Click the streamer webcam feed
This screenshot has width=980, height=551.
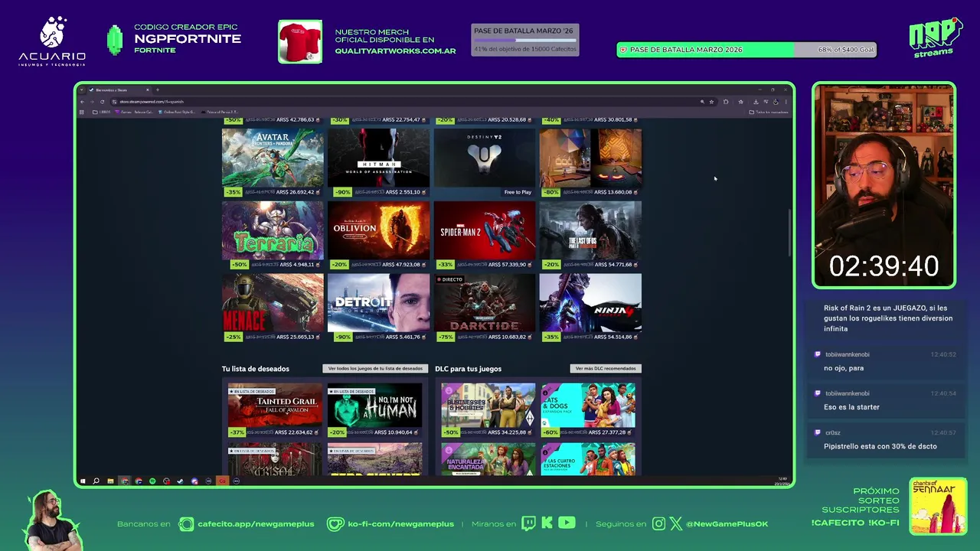[x=884, y=186]
